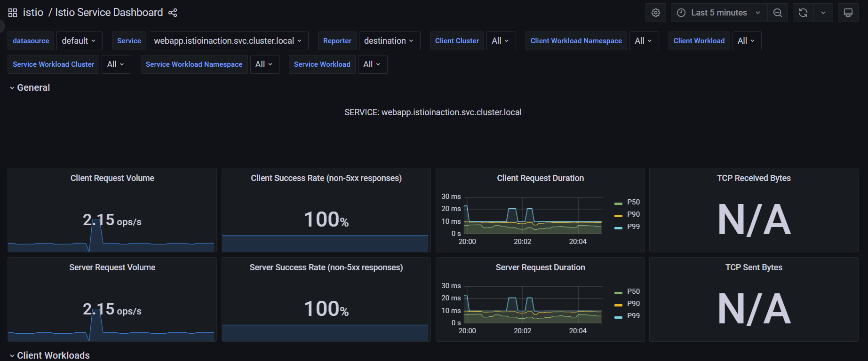Open the Client Request Volume panel title menu
868x361 pixels.
click(x=112, y=178)
